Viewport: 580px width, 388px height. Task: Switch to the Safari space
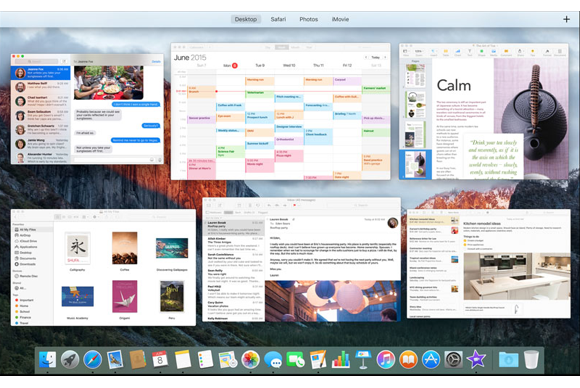pyautogui.click(x=278, y=19)
